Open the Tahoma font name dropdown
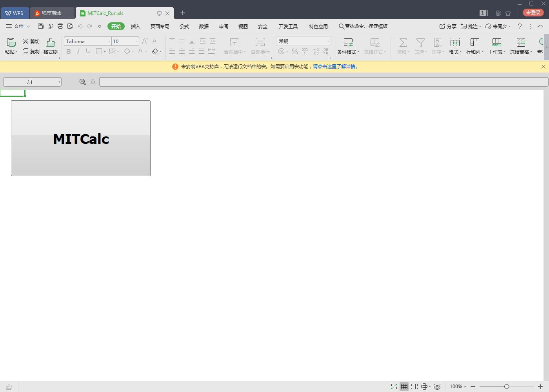The width and height of the screenshot is (549, 392). click(x=109, y=41)
